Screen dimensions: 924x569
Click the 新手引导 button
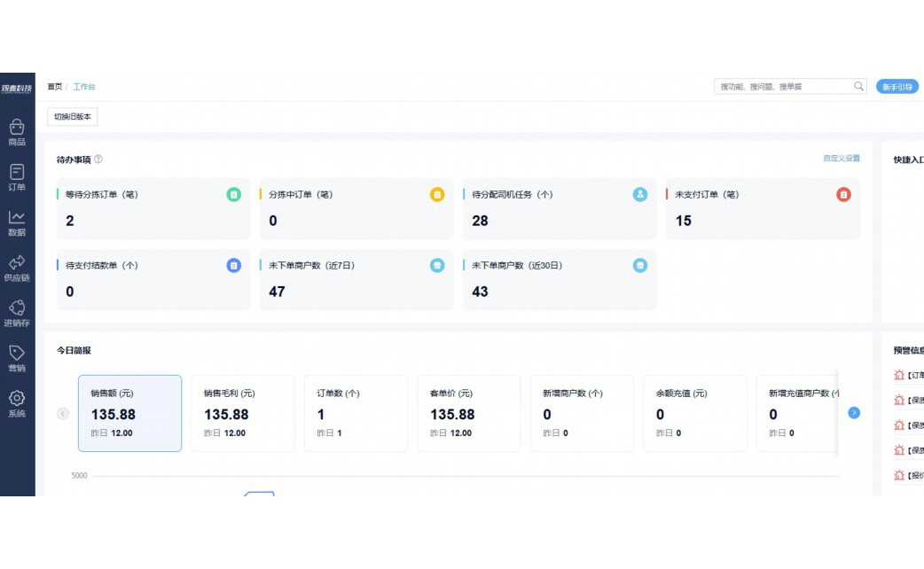(897, 87)
